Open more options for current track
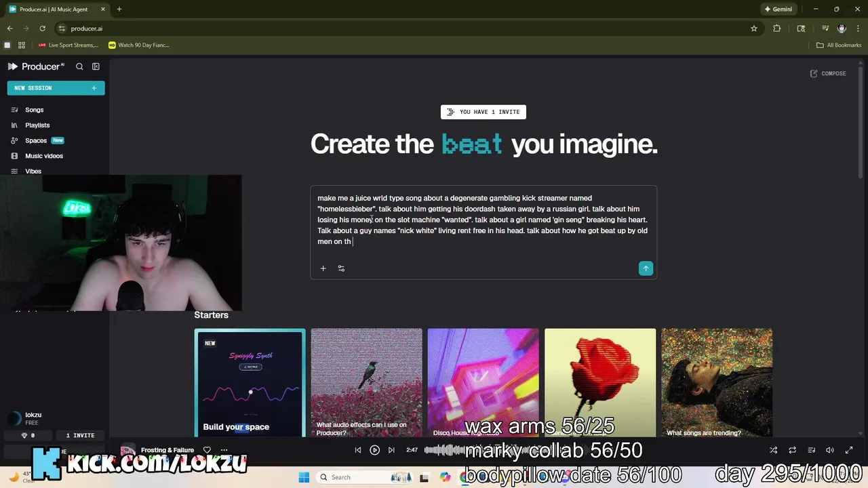 (x=224, y=450)
